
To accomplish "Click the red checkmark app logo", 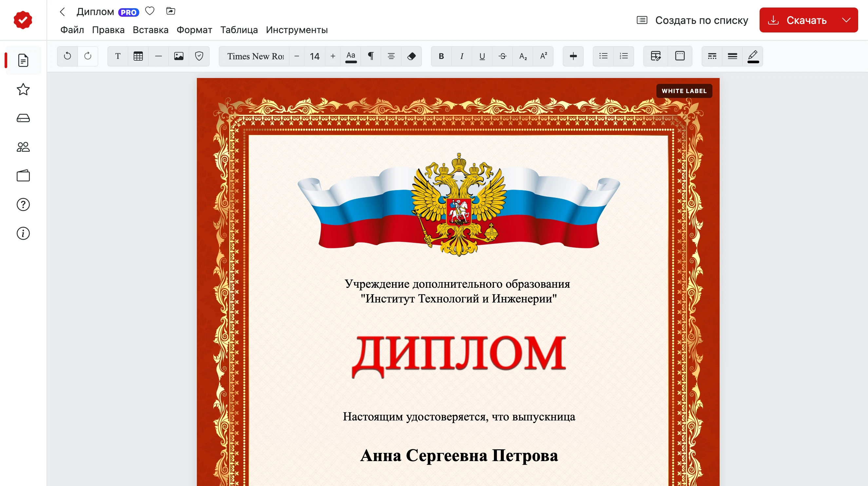I will tap(23, 20).
